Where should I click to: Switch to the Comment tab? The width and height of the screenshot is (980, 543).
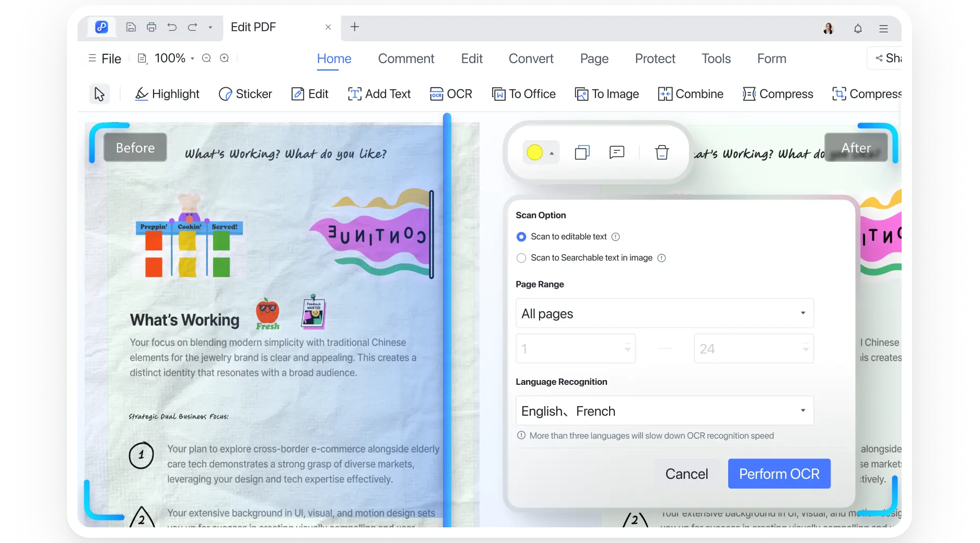point(406,58)
